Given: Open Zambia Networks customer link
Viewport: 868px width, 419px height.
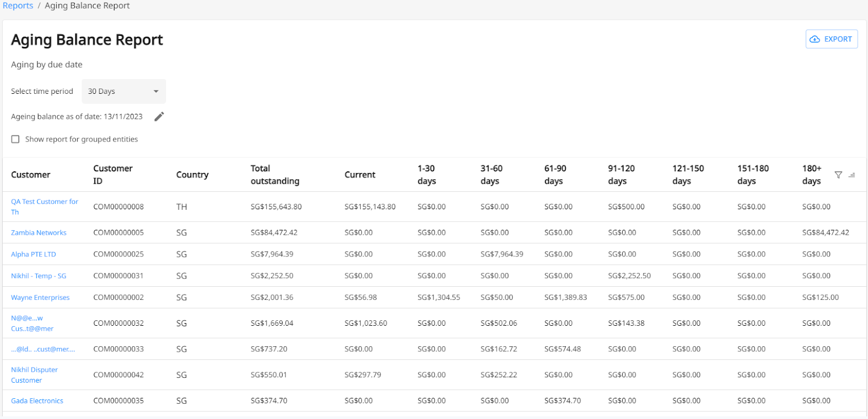Looking at the screenshot, I should point(39,233).
